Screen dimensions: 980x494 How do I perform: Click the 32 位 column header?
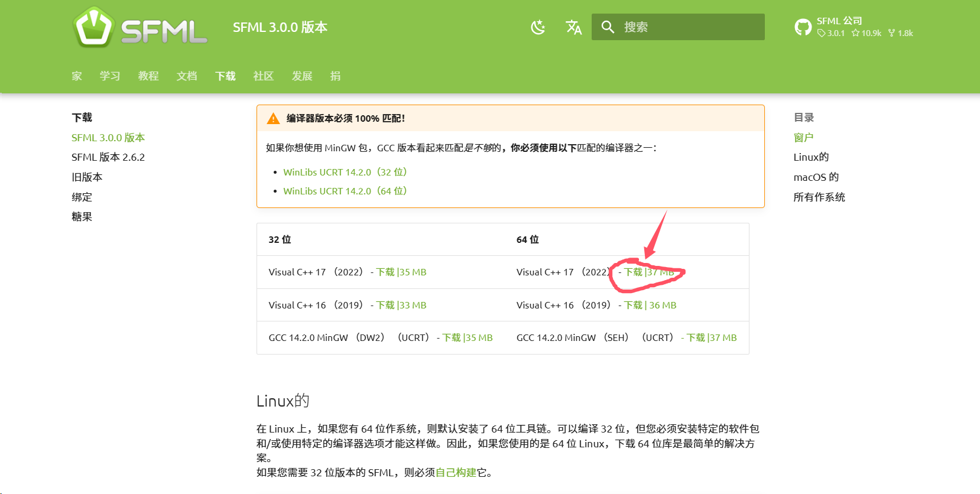point(280,239)
